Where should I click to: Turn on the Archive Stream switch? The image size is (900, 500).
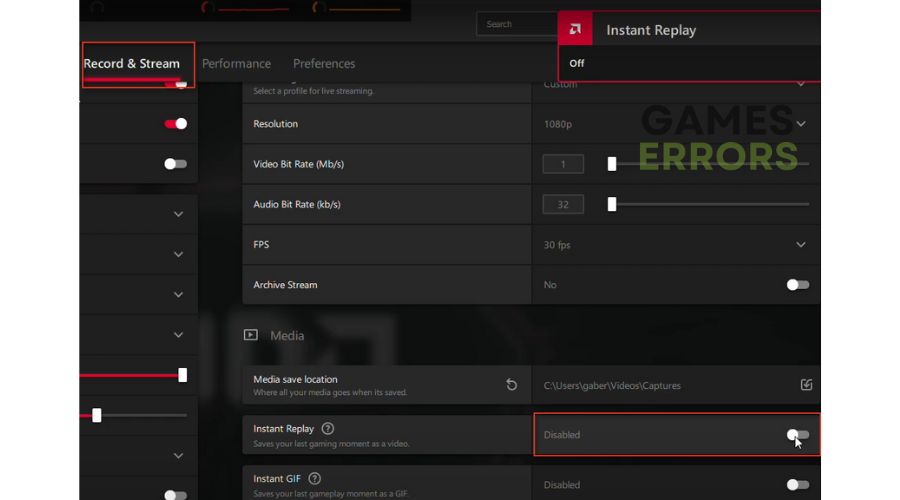click(797, 285)
